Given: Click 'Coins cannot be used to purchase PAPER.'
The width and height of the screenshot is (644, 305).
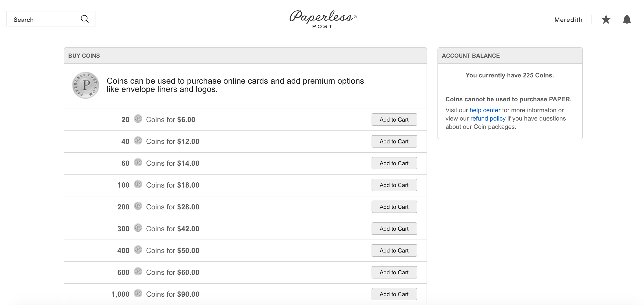Looking at the screenshot, I should pyautogui.click(x=509, y=99).
